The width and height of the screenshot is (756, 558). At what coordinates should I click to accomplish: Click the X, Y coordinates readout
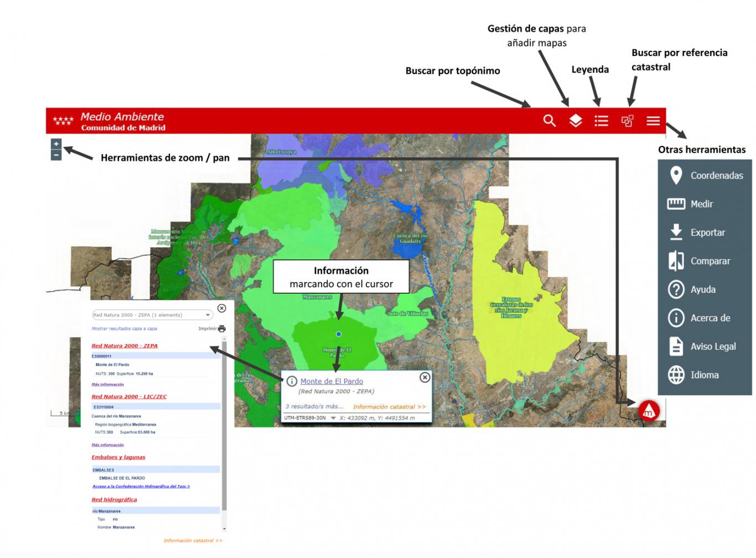(x=377, y=418)
